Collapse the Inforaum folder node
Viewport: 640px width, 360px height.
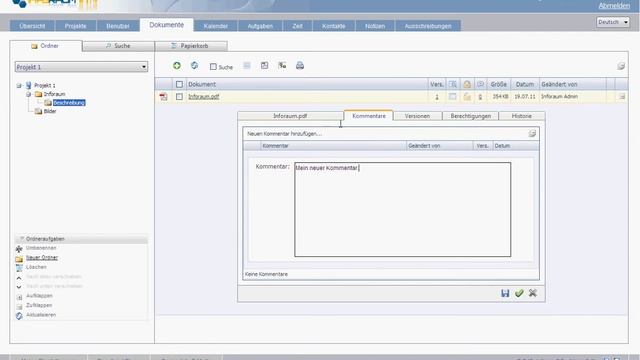pyautogui.click(x=29, y=94)
